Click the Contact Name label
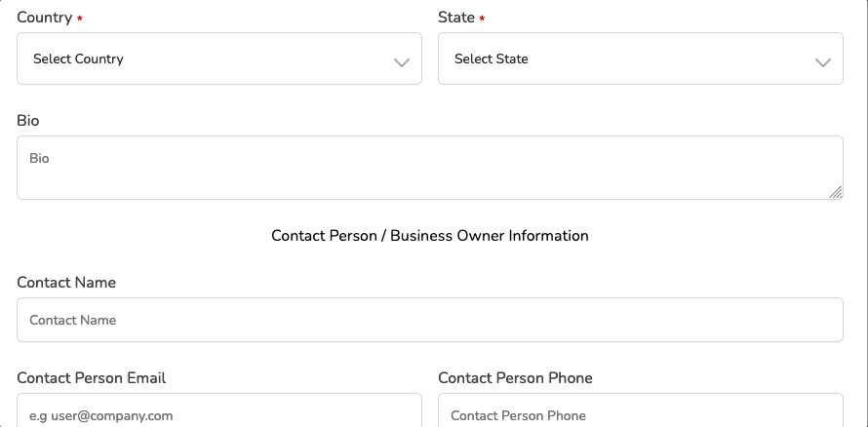This screenshot has width=868, height=427. [66, 283]
